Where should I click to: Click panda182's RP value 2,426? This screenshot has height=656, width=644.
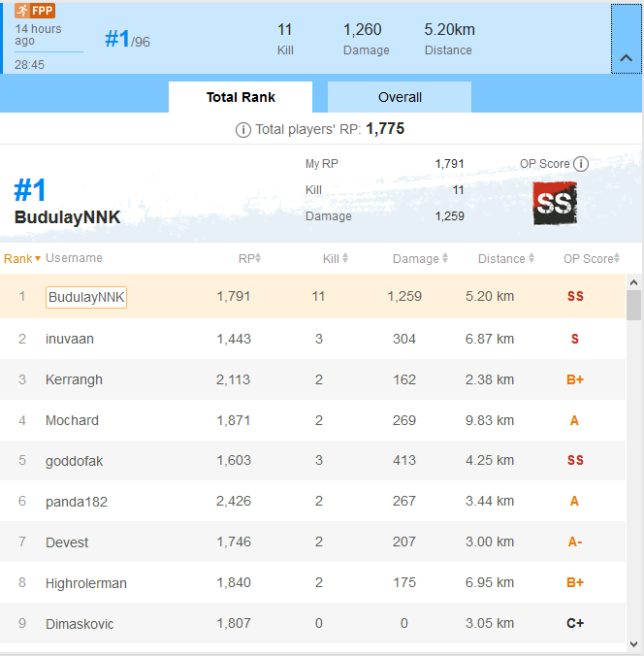[x=234, y=501]
